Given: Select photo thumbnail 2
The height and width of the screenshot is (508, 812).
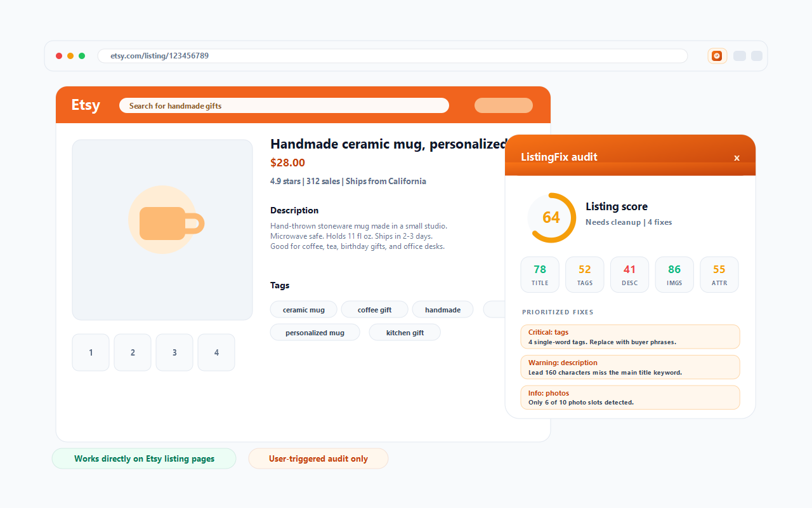Looking at the screenshot, I should pyautogui.click(x=133, y=352).
